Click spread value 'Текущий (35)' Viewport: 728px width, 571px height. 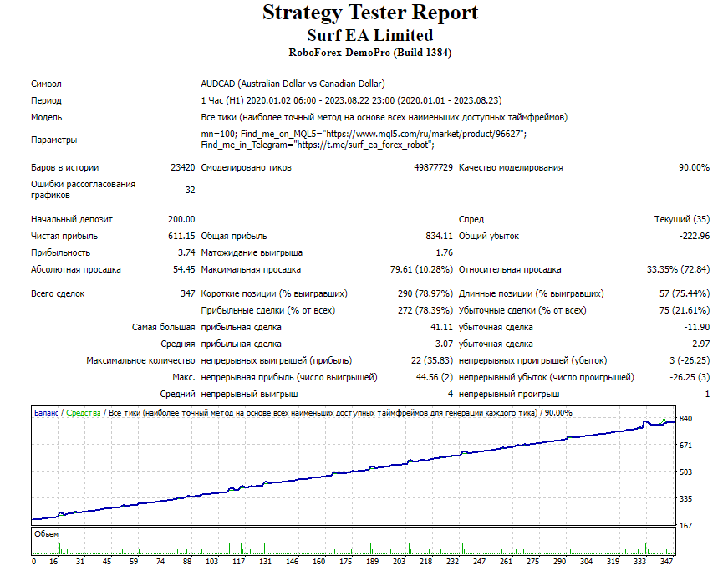coord(681,220)
